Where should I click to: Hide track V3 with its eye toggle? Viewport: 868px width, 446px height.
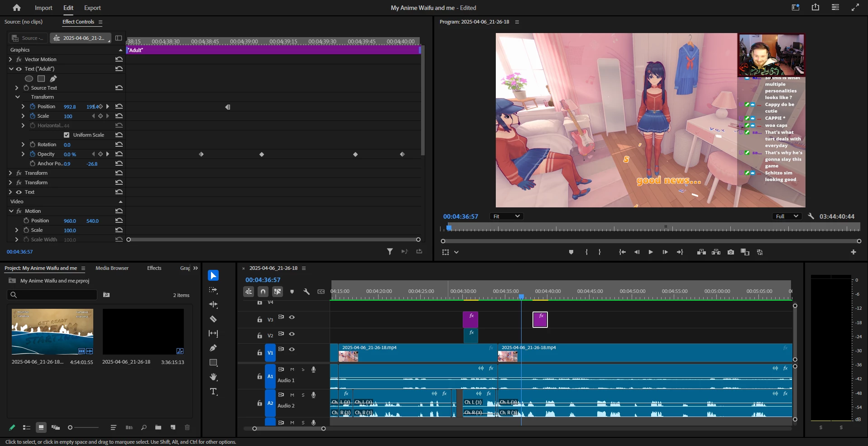click(x=292, y=317)
